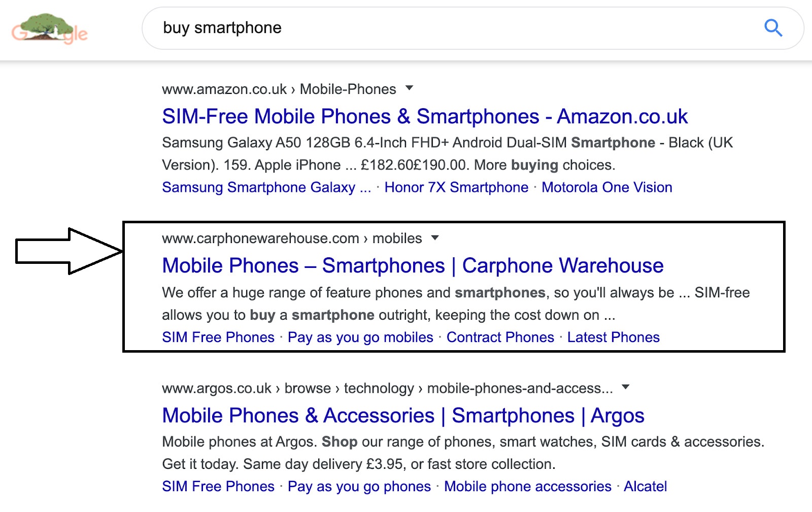Click the www.carphonewarehouse.com breadcrumb URL
The height and width of the screenshot is (512, 812).
coord(260,238)
